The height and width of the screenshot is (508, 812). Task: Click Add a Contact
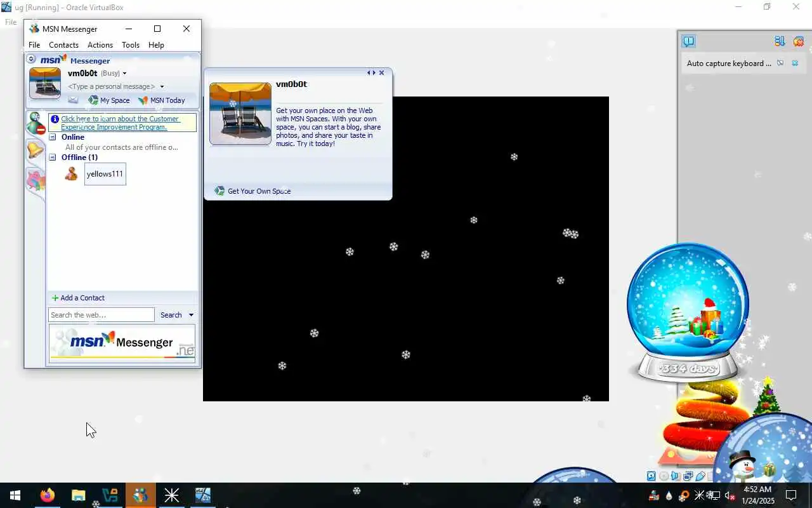pos(78,298)
